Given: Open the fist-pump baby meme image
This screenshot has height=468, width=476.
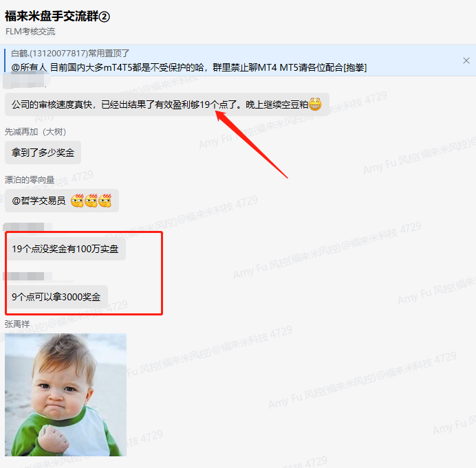Looking at the screenshot, I should click(65, 394).
